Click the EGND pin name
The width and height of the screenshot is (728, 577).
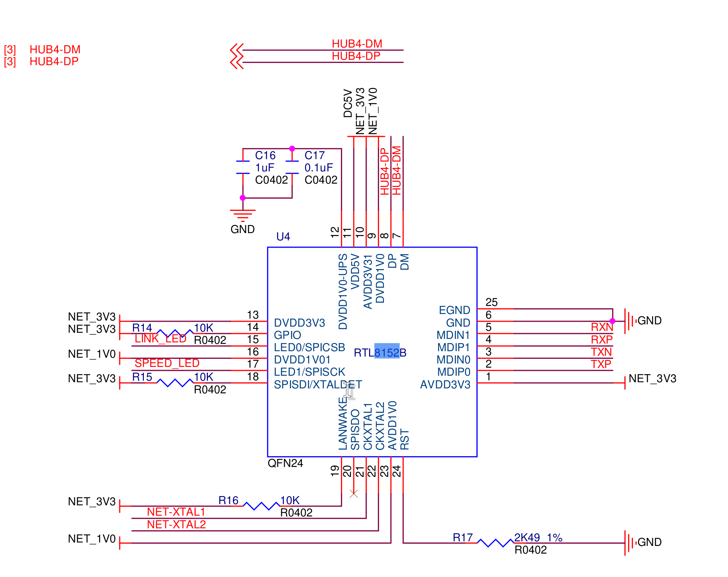point(454,310)
